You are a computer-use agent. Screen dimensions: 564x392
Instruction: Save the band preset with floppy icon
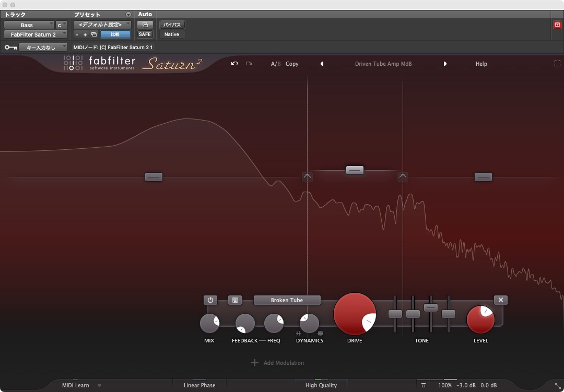point(235,300)
